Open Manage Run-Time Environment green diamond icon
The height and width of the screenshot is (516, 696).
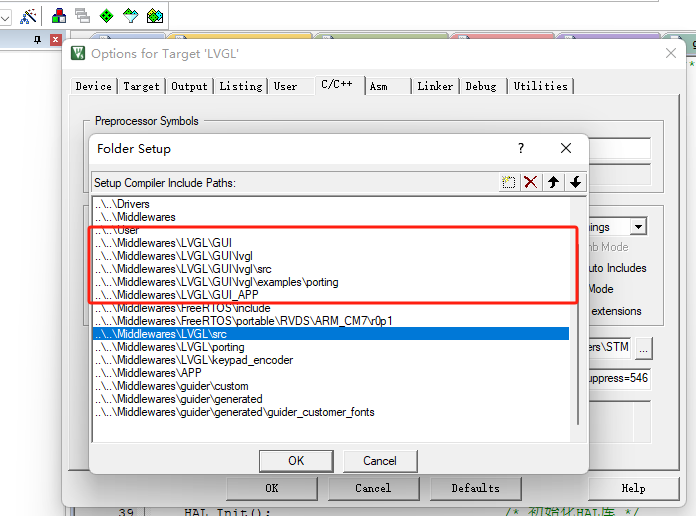click(x=107, y=16)
